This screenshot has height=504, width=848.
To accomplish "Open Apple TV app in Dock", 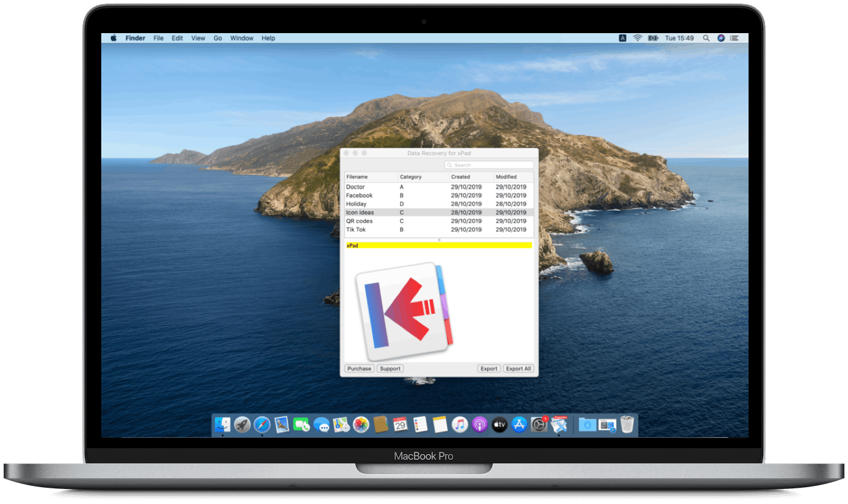I will coord(499,425).
